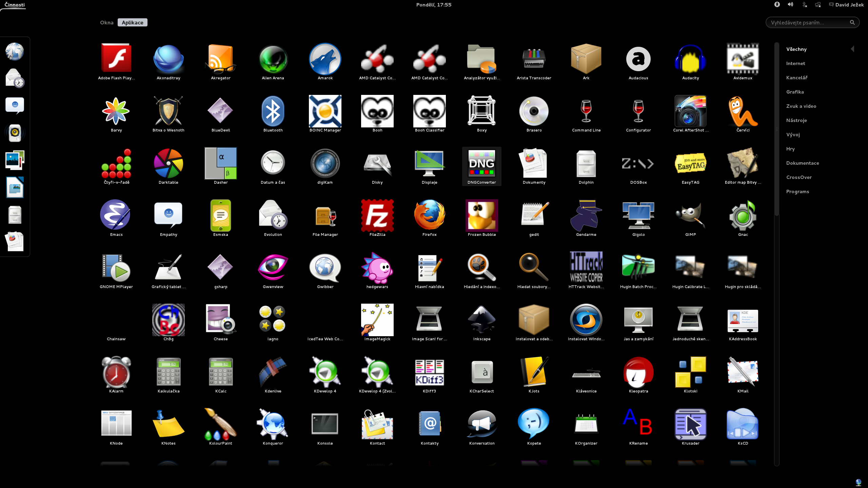Launch FileZilla FTP client
Viewport: 868px width, 488px height.
[377, 218]
